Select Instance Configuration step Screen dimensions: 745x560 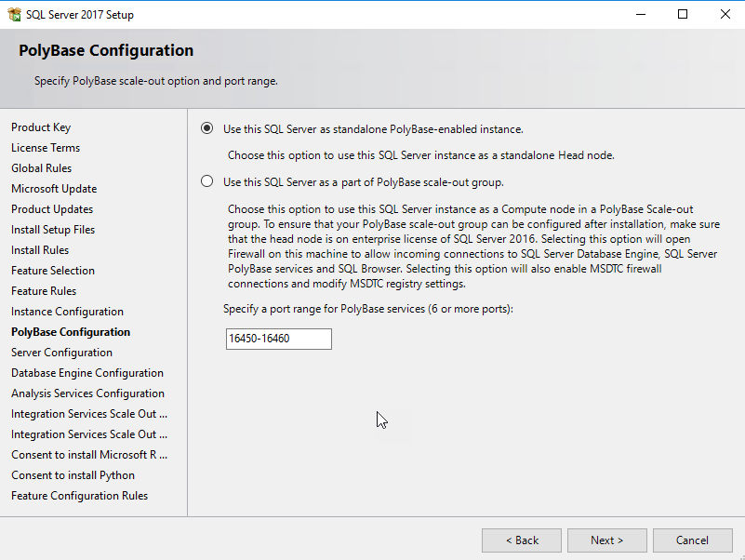pyautogui.click(x=67, y=312)
